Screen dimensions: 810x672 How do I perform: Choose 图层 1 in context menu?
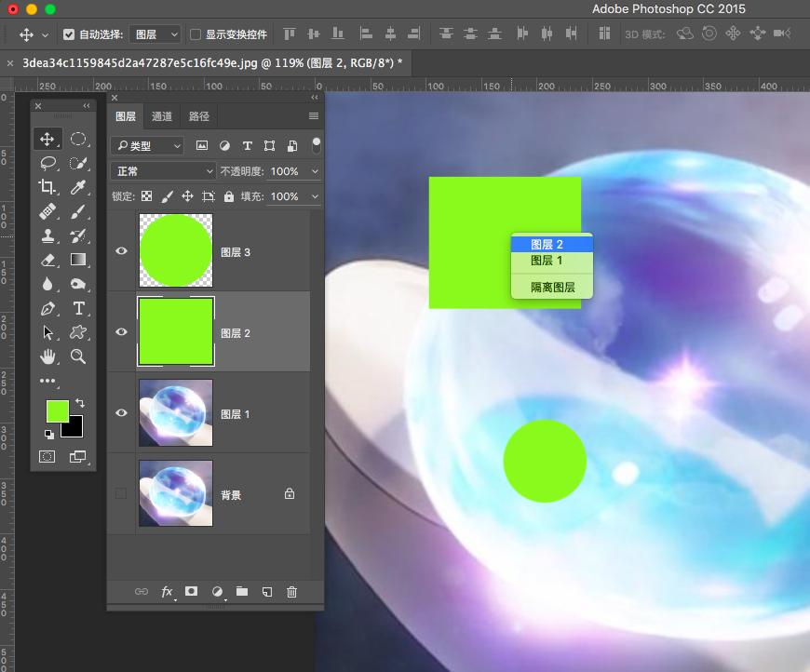pyautogui.click(x=547, y=261)
